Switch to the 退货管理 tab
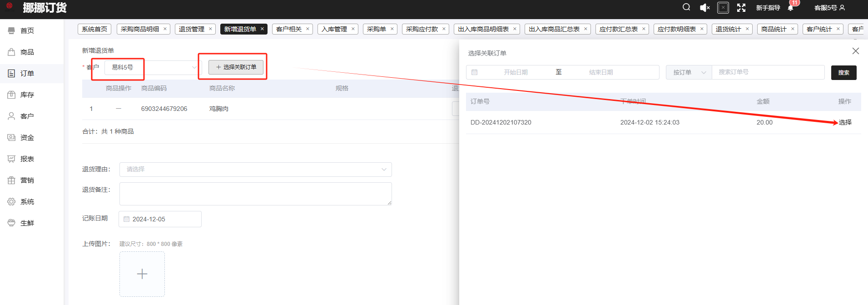868x305 pixels. 191,29
